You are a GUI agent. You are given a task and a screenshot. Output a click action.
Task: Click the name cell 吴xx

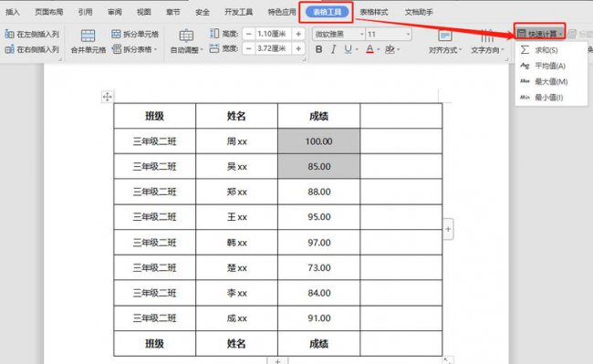[237, 166]
